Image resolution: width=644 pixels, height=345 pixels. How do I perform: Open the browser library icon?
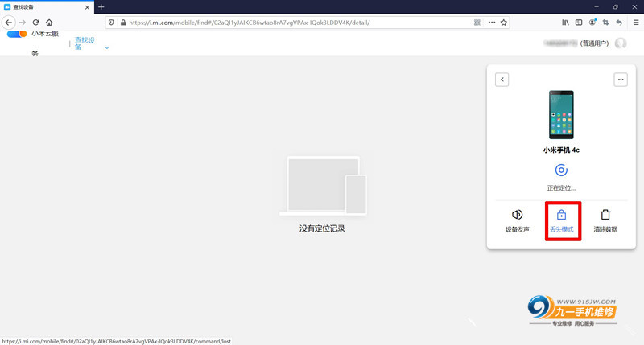pos(565,23)
